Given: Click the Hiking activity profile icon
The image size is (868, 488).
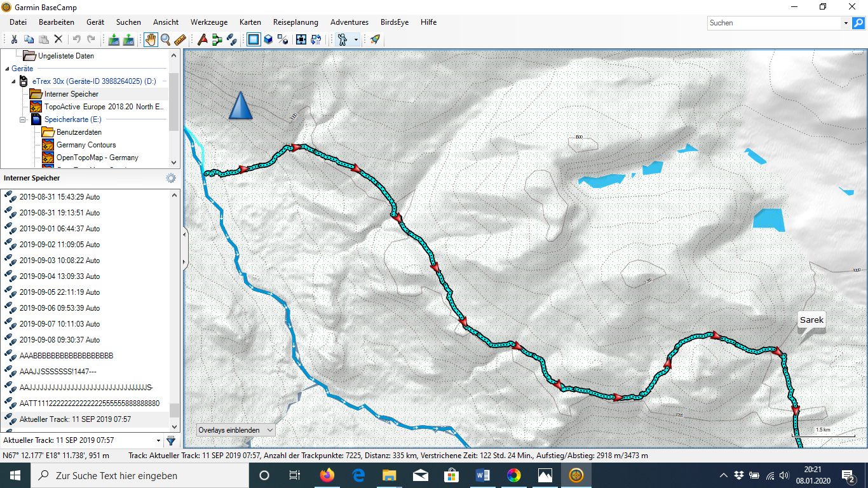Looking at the screenshot, I should click(x=342, y=39).
